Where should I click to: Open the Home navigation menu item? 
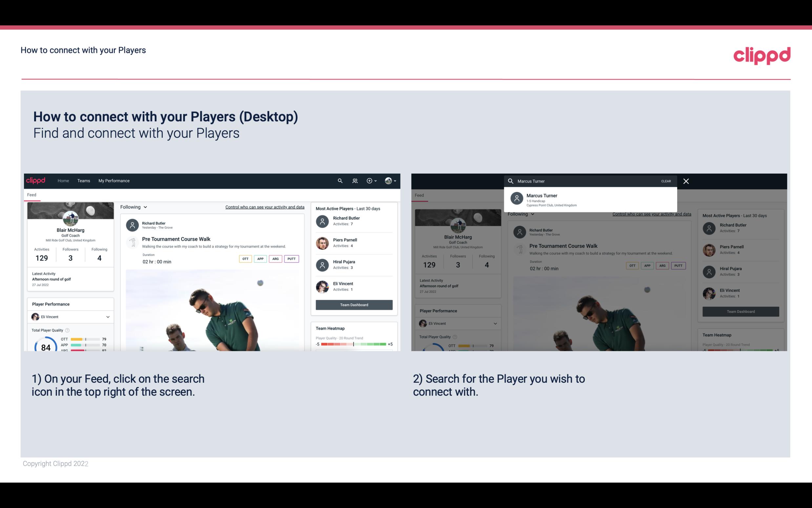63,181
